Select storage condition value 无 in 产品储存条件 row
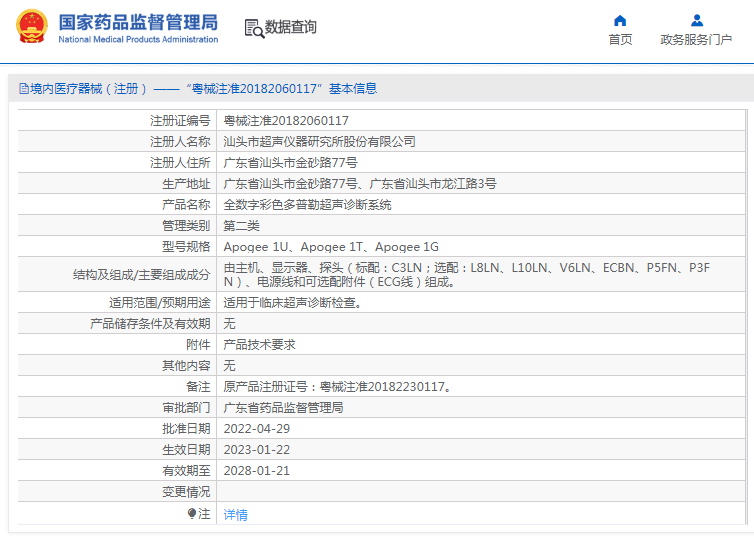754x547 pixels. [x=229, y=324]
